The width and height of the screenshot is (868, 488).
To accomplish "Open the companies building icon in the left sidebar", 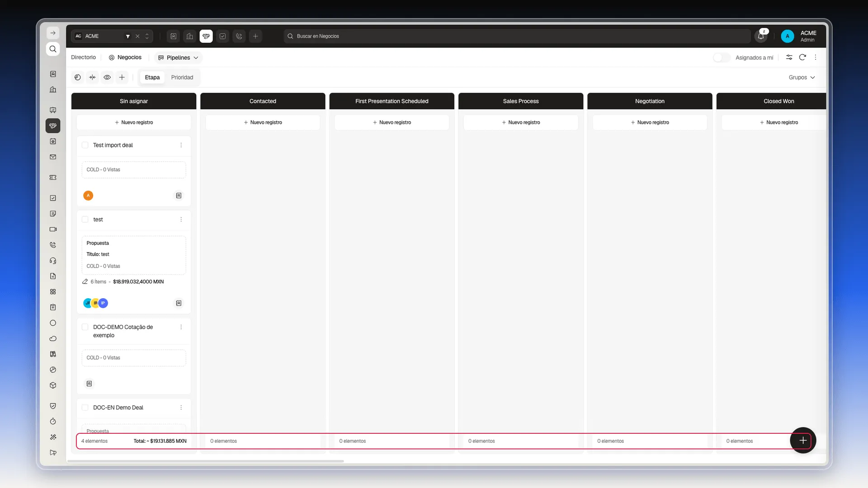I will point(53,89).
